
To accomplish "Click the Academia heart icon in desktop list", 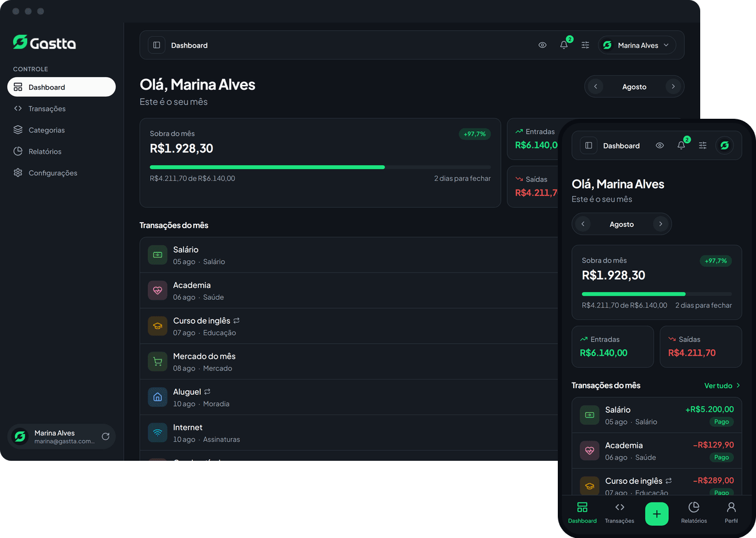I will pos(157,290).
